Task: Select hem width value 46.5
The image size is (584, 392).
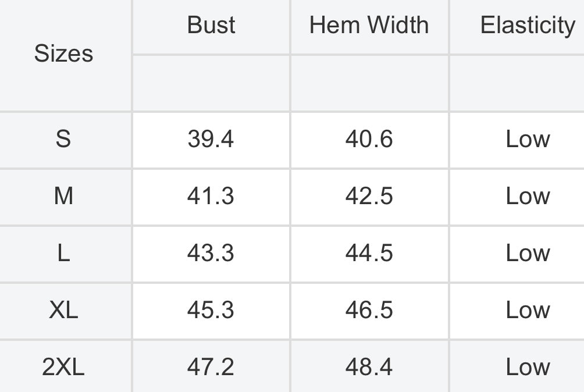Action: click(x=369, y=310)
